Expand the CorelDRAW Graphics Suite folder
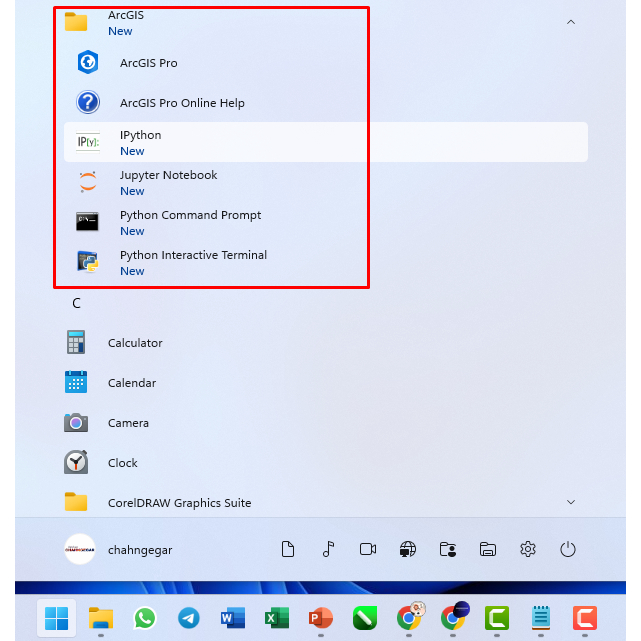641x641 pixels. click(570, 502)
